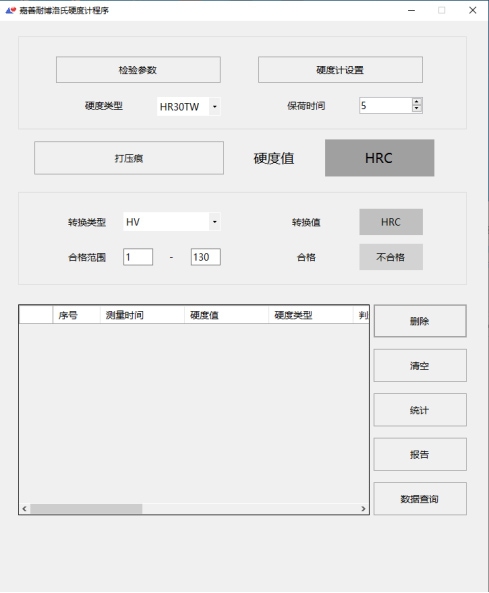Open statistics via the 统计 button
The width and height of the screenshot is (489, 593).
420,410
